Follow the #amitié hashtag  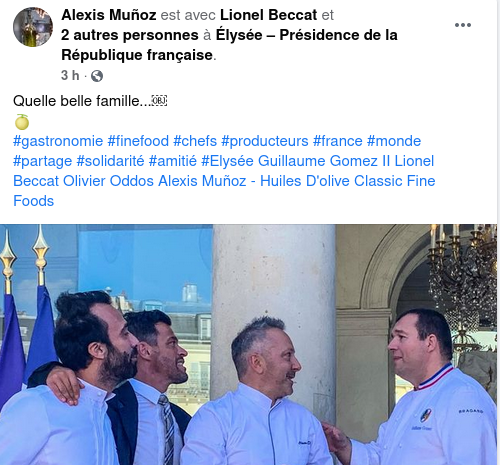[173, 161]
